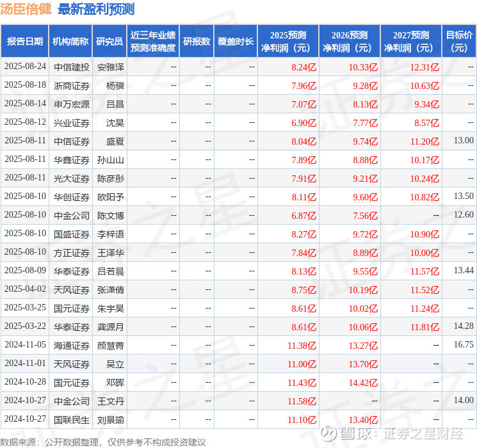The image size is (477, 448).
Task: Select the 目标价 column header
Action: [x=459, y=42]
